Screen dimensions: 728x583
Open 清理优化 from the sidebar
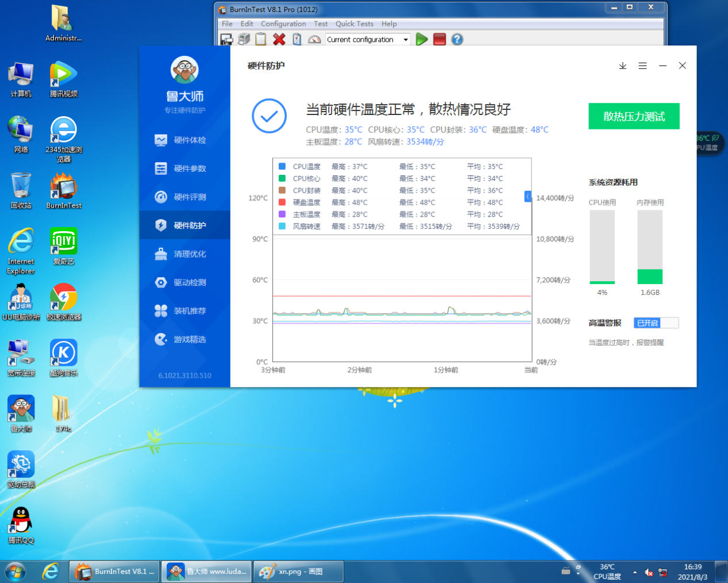tap(184, 253)
